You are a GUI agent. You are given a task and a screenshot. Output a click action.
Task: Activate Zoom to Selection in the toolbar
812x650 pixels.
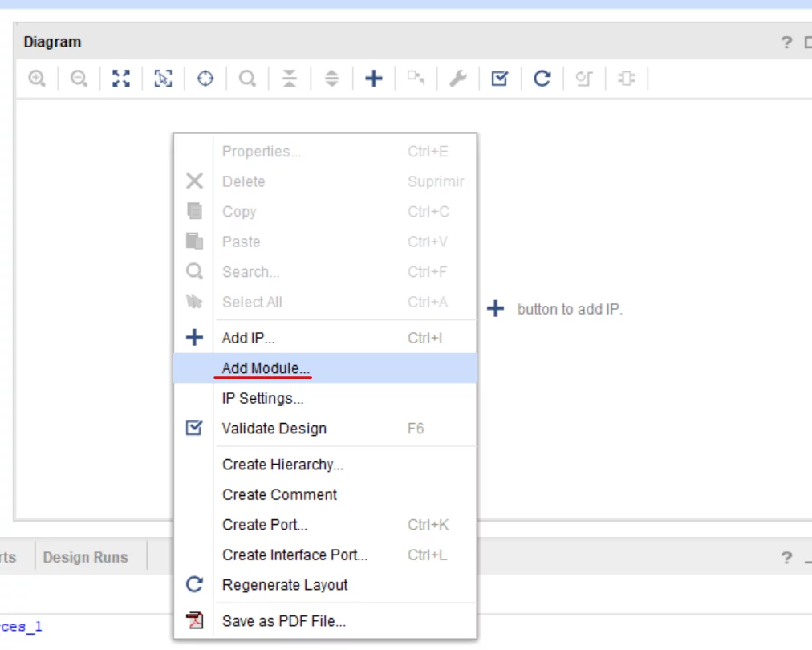click(162, 78)
